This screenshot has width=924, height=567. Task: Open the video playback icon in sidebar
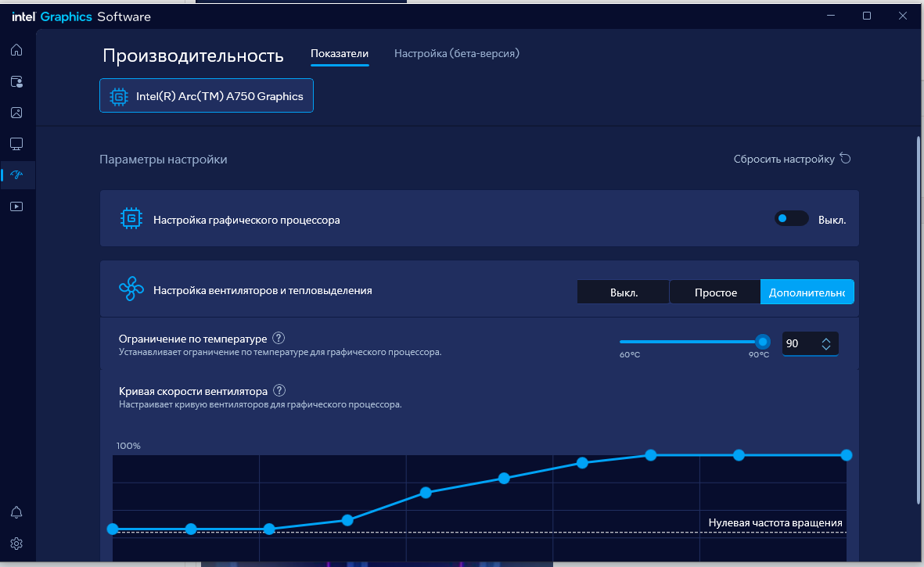click(x=16, y=206)
